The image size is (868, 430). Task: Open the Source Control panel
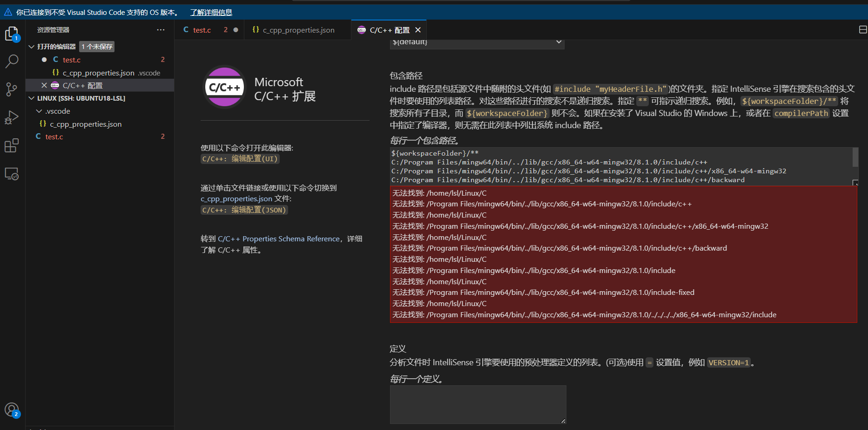click(12, 89)
